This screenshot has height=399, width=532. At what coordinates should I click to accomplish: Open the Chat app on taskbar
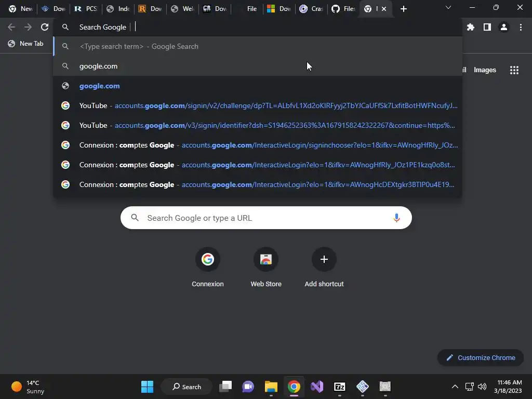248,387
